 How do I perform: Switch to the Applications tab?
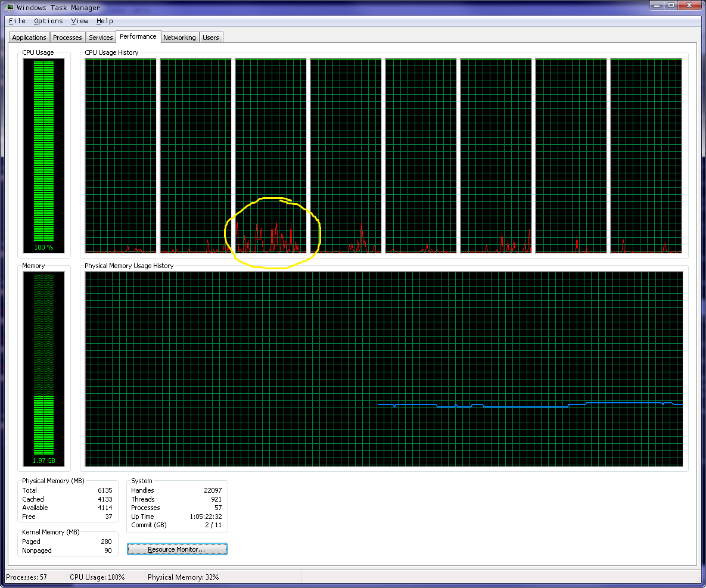(x=29, y=38)
